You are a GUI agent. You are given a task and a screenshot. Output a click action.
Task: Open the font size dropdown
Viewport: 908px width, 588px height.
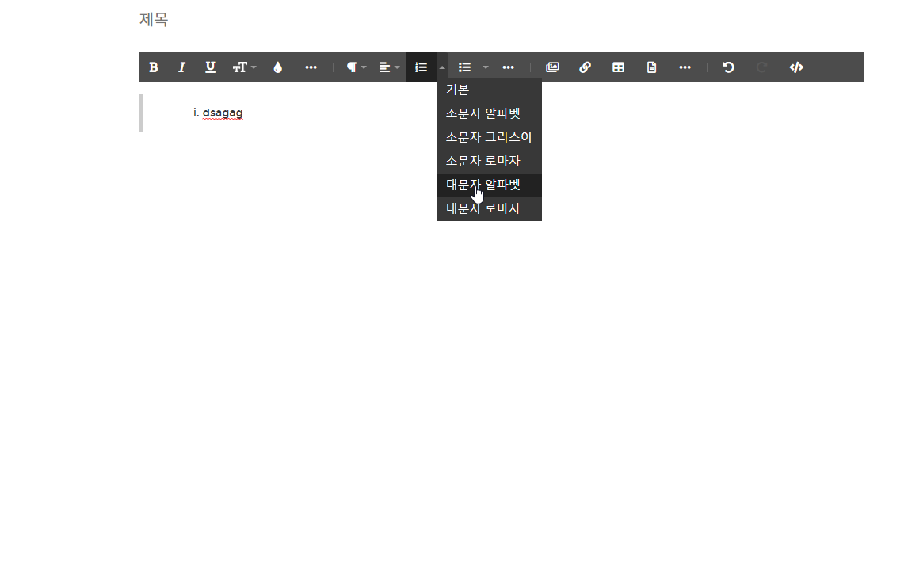click(x=244, y=67)
